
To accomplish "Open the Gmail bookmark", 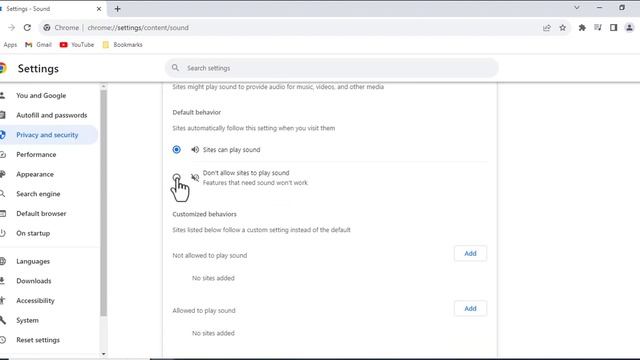I will [x=38, y=45].
